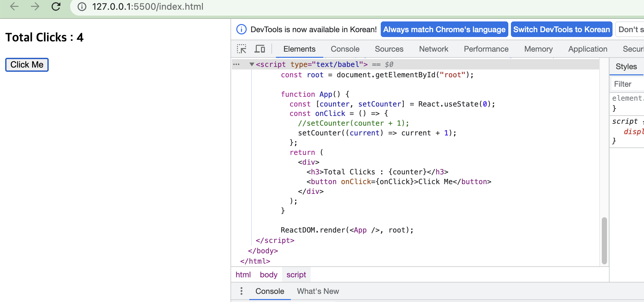
Task: Select body in the breadcrumb bar
Action: [269, 275]
